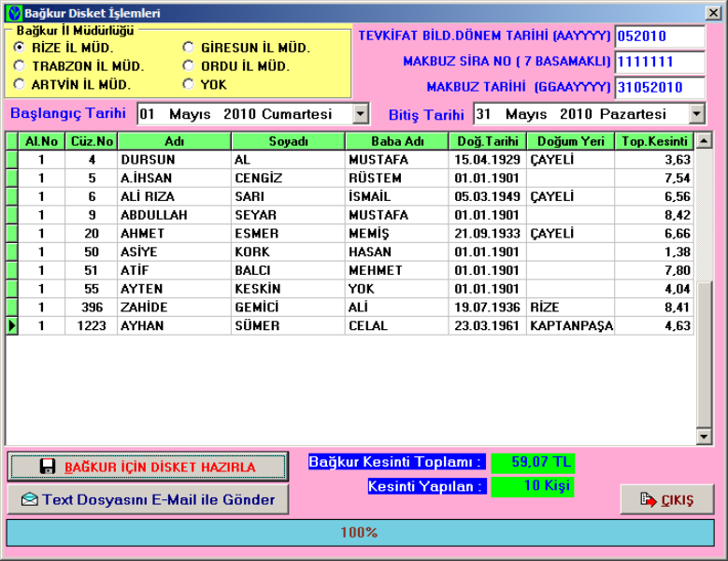Click Cüz.No cell 396
728x561 pixels.
pyautogui.click(x=92, y=307)
